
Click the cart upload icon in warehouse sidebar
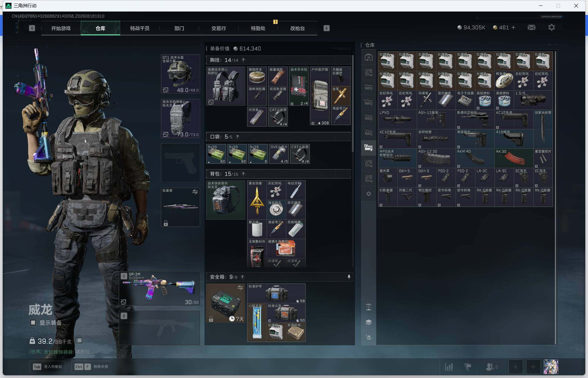(369, 337)
